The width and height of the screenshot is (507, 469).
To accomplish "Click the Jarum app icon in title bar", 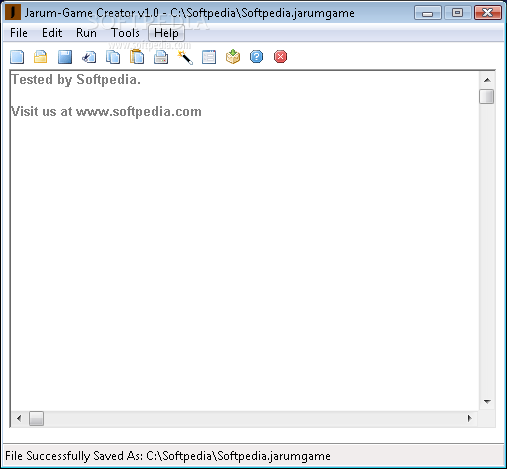I will coord(13,12).
